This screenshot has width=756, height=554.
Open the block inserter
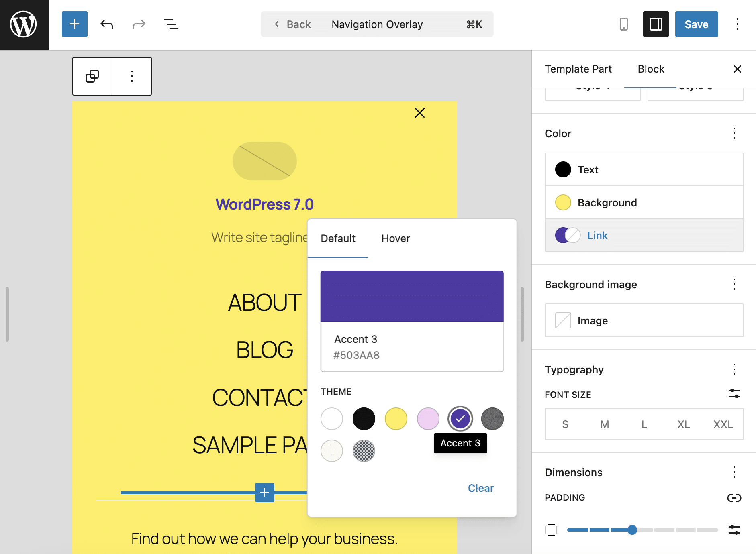pos(74,24)
